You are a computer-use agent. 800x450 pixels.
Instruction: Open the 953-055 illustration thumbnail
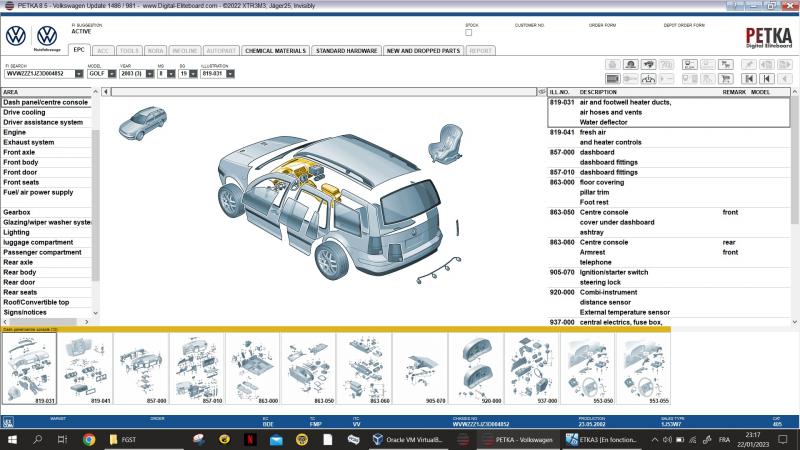click(x=643, y=368)
